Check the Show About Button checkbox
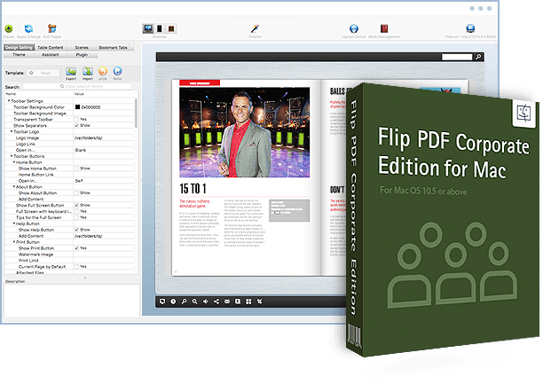The width and height of the screenshot is (543, 392). 76,192
